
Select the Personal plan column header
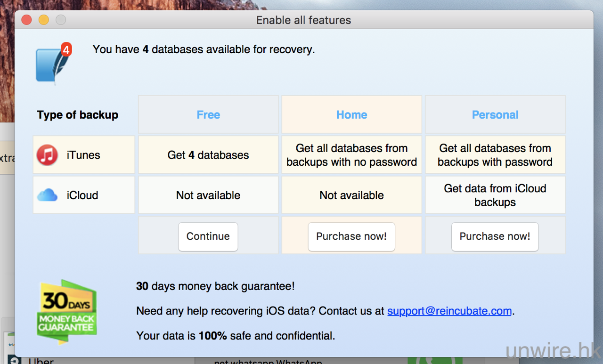click(495, 115)
